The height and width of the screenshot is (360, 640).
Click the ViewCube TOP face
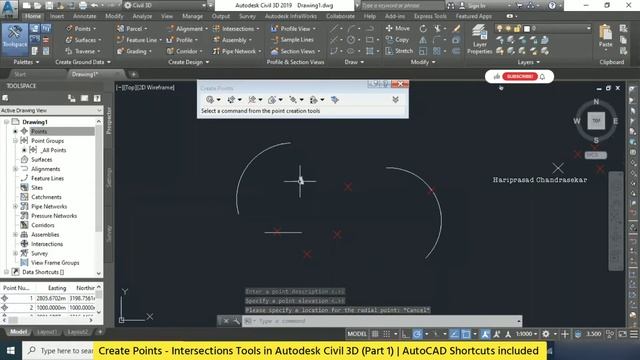coord(596,121)
